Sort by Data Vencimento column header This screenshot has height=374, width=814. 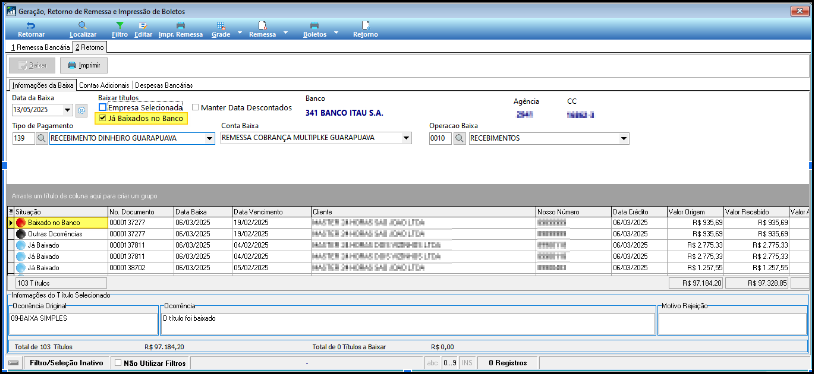pos(271,212)
